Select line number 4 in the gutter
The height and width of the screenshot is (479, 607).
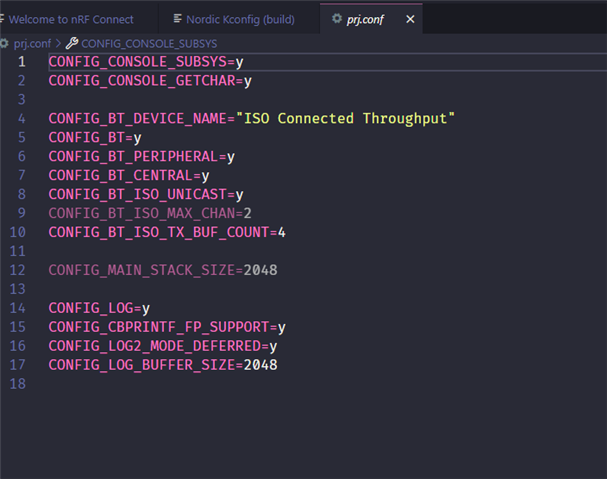click(22, 118)
